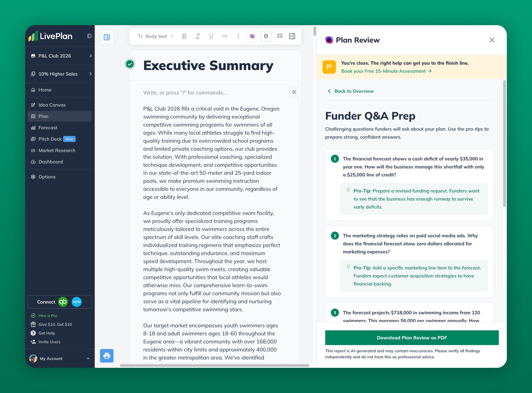Collapse the section with double chevron
532x393 pixels.
tap(294, 92)
